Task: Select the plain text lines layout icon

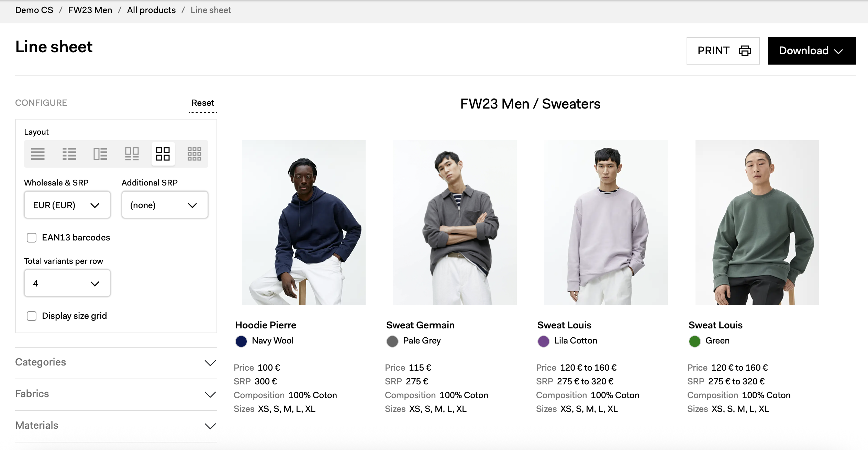Action: tap(38, 154)
